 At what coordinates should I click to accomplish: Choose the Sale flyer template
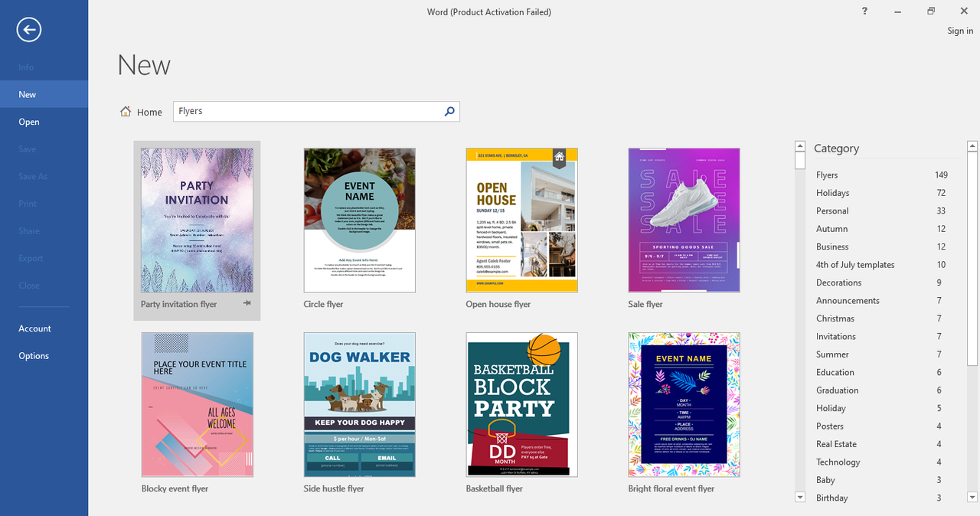tap(684, 220)
